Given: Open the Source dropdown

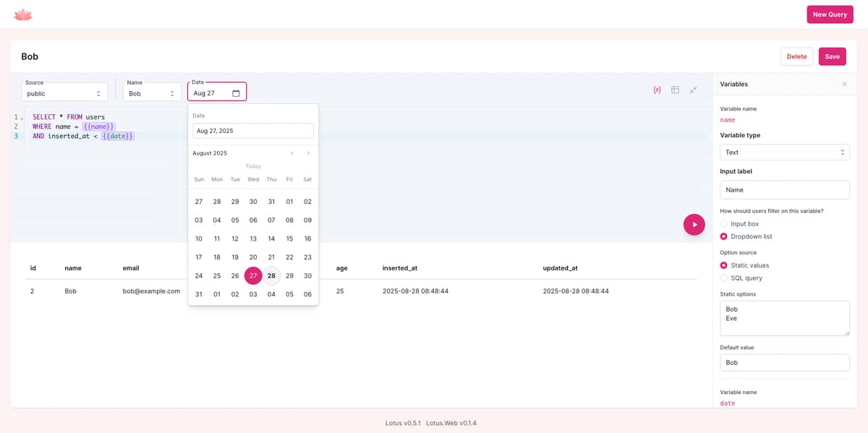Looking at the screenshot, I should coord(66,93).
